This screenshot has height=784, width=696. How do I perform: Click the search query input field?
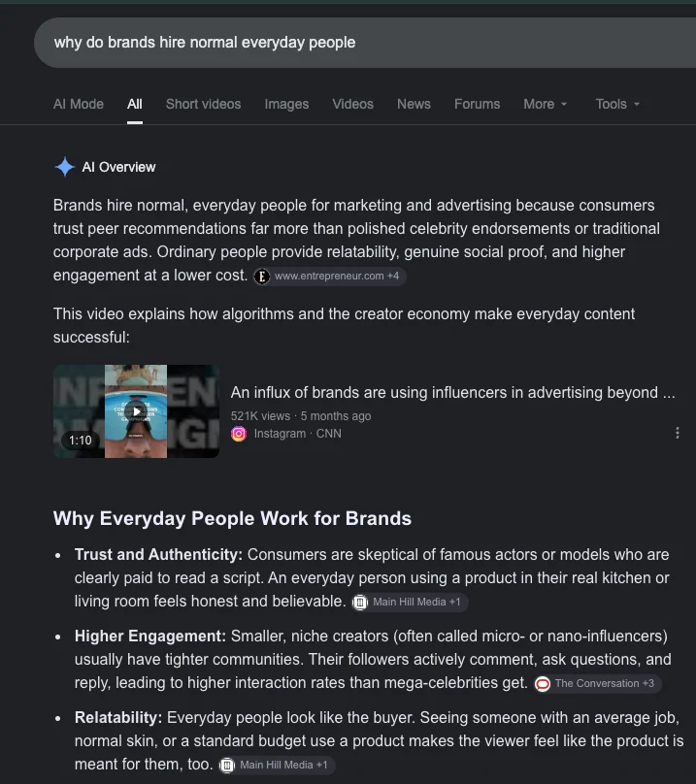tap(365, 43)
